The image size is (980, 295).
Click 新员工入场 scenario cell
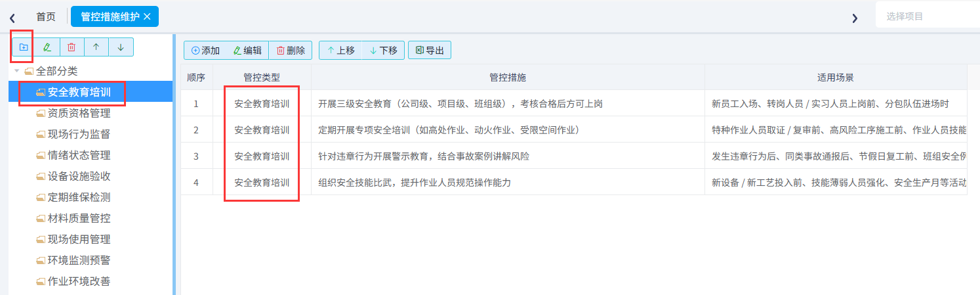(x=836, y=103)
